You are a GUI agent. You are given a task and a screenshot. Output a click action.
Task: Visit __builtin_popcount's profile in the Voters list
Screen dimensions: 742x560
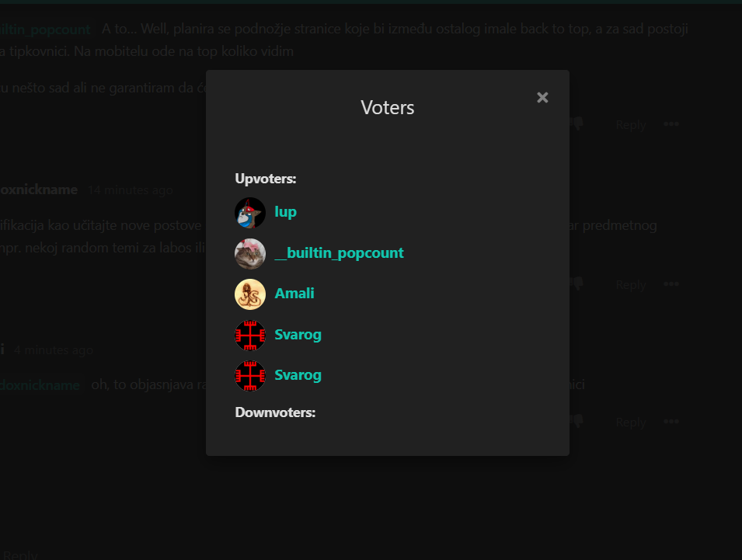click(339, 253)
